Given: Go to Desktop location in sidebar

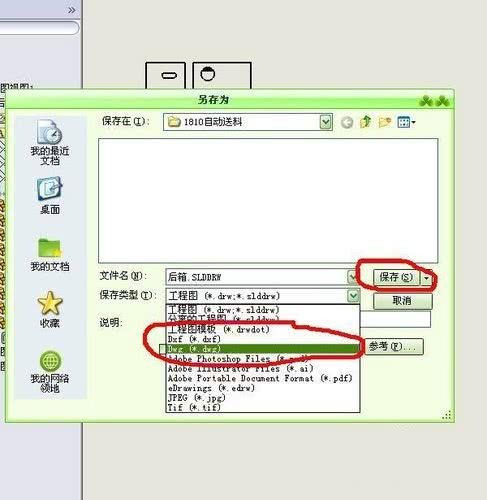Looking at the screenshot, I should click(x=50, y=196).
